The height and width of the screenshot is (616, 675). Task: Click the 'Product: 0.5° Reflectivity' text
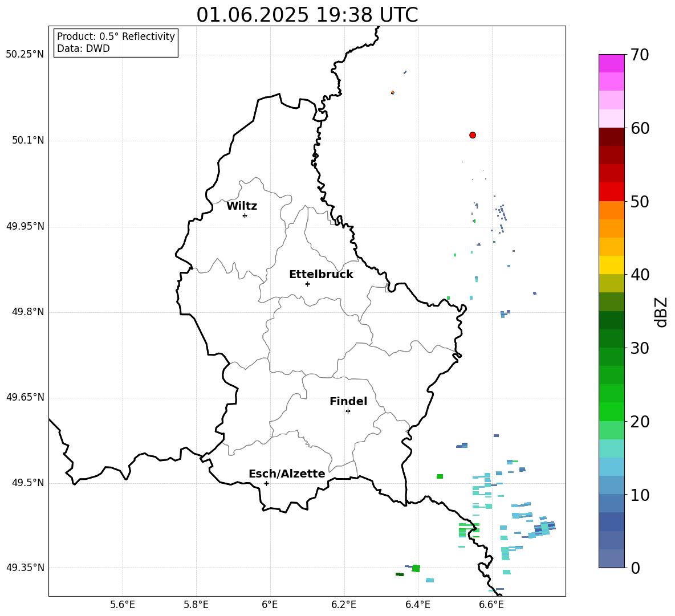pyautogui.click(x=116, y=36)
